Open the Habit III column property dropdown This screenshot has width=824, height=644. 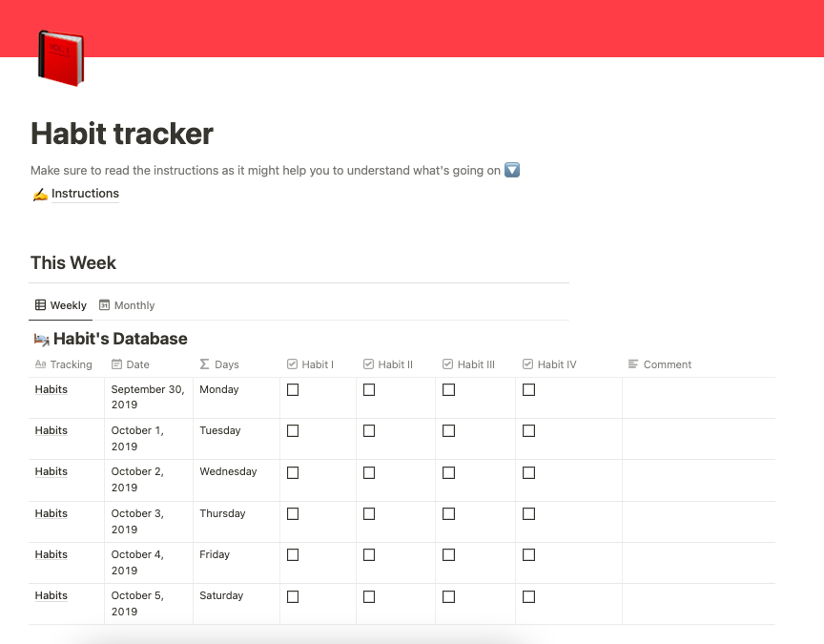click(x=474, y=364)
